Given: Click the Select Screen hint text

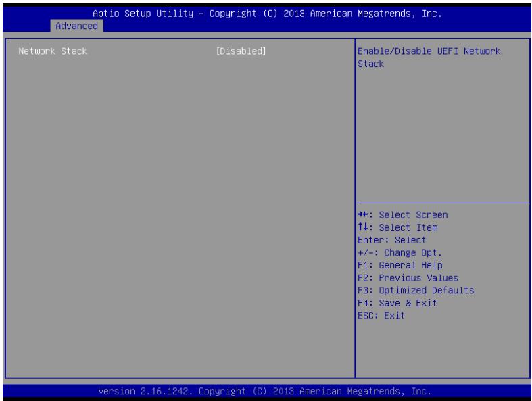Looking at the screenshot, I should tap(413, 215).
